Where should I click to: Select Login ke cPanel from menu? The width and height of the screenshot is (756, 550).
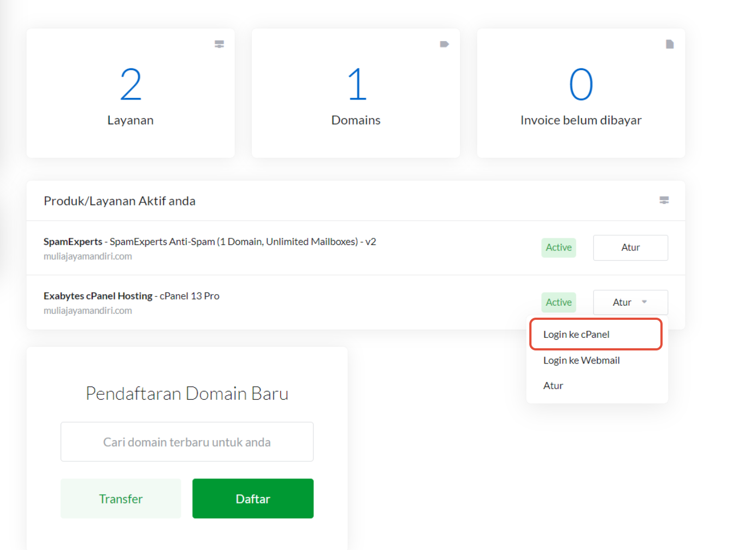point(596,334)
